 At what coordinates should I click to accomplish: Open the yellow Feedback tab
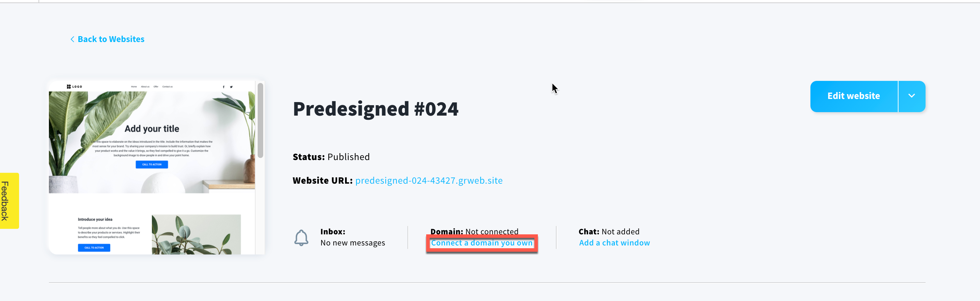pos(9,201)
